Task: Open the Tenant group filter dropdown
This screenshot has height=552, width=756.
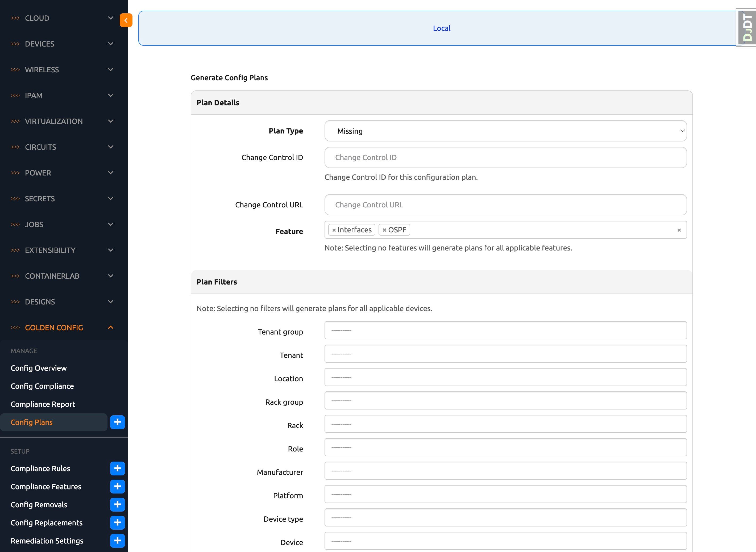Action: [x=505, y=331]
